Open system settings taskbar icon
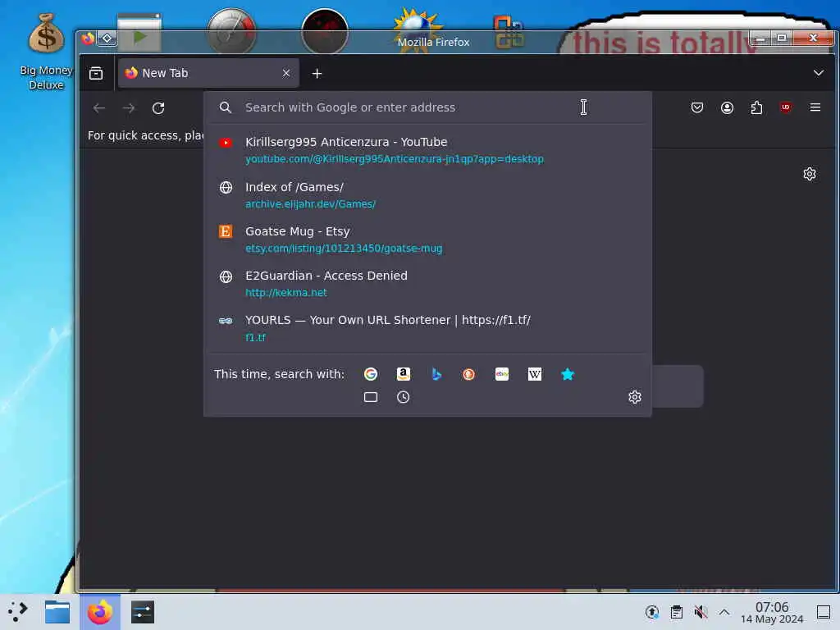Image resolution: width=840 pixels, height=630 pixels. (x=143, y=612)
